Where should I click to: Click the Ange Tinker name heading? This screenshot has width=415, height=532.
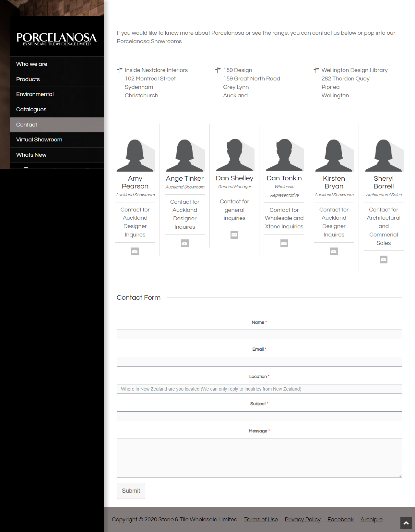[x=185, y=178]
